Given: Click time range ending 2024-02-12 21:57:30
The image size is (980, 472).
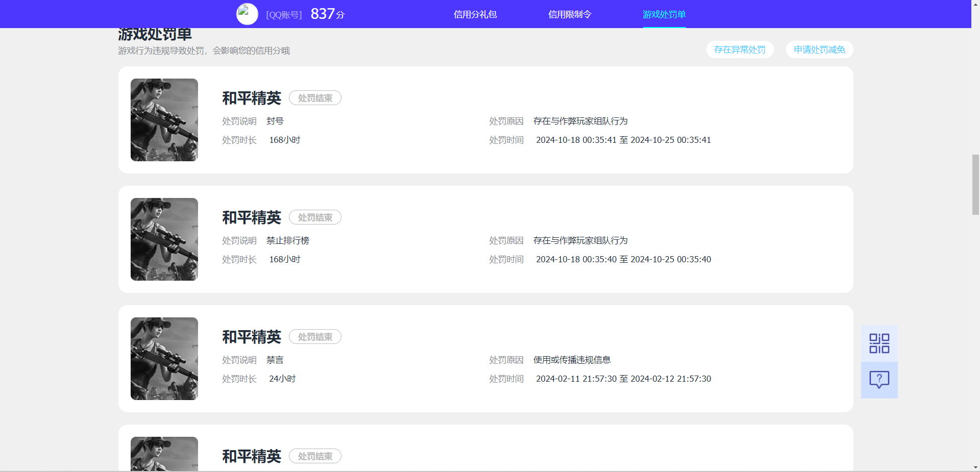Looking at the screenshot, I should tap(623, 379).
